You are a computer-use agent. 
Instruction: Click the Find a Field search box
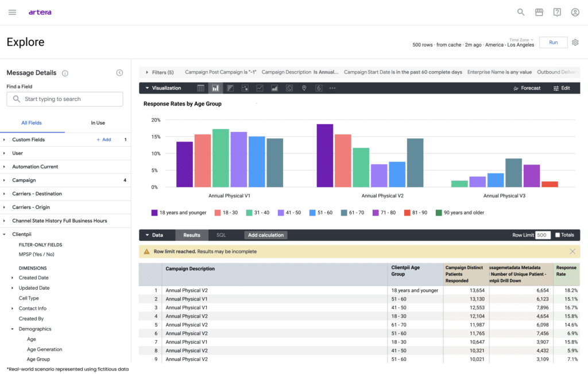tap(65, 99)
